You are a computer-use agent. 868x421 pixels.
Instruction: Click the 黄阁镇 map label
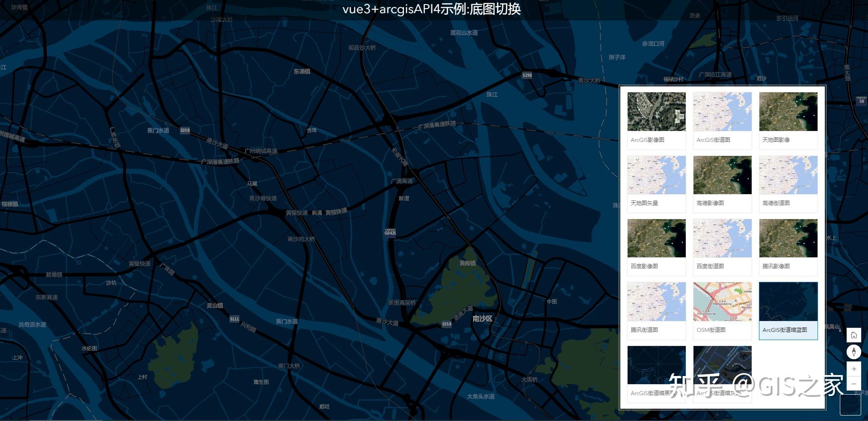click(468, 263)
